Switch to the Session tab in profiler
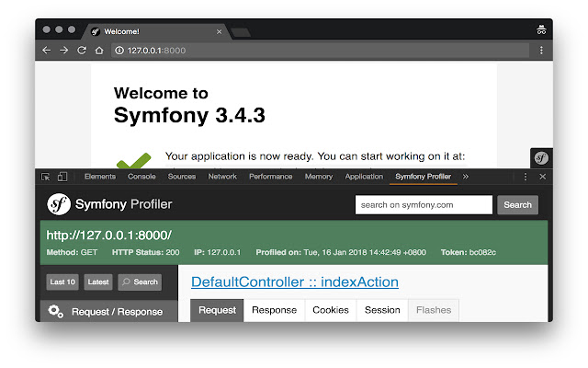Screen dimensions: 588x368 (x=382, y=310)
